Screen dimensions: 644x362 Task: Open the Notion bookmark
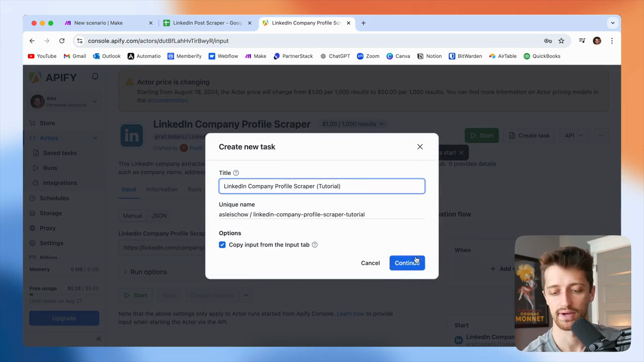point(430,56)
